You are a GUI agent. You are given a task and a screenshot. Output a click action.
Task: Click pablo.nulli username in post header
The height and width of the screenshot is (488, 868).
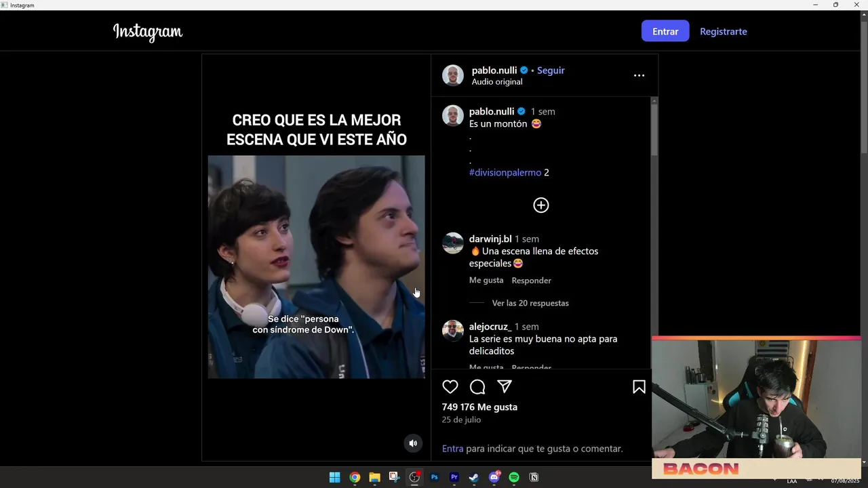[494, 70]
